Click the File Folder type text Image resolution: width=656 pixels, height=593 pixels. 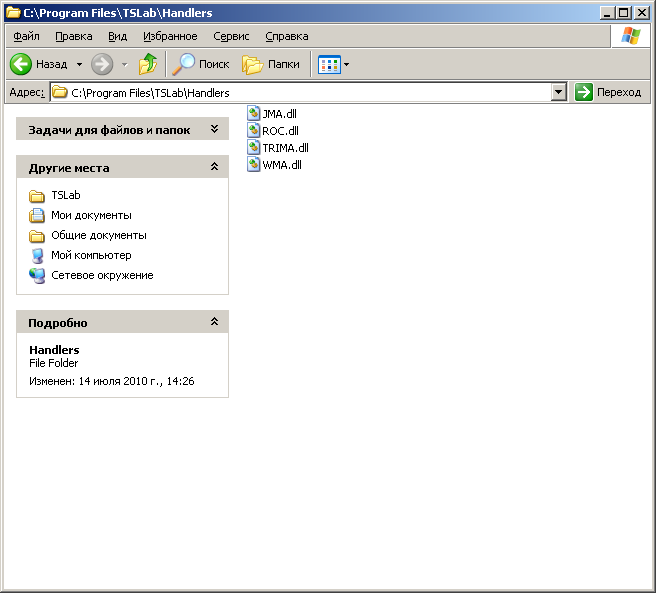pos(54,363)
